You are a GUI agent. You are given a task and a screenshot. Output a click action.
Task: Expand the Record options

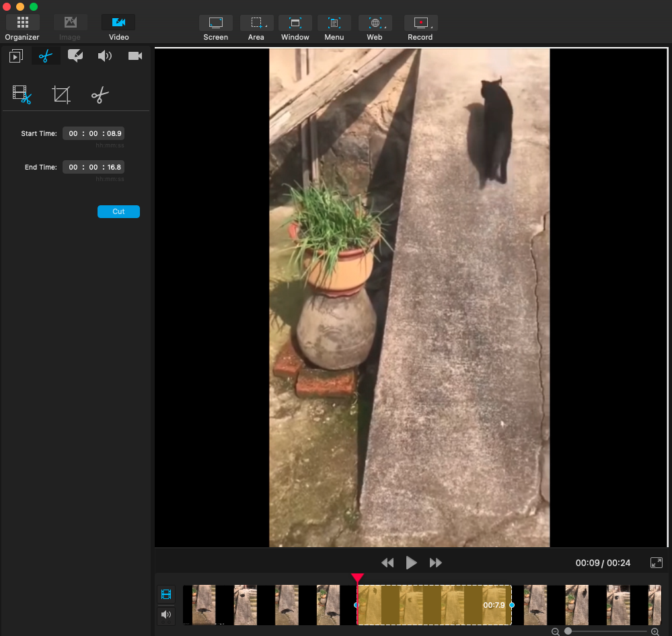(x=432, y=26)
